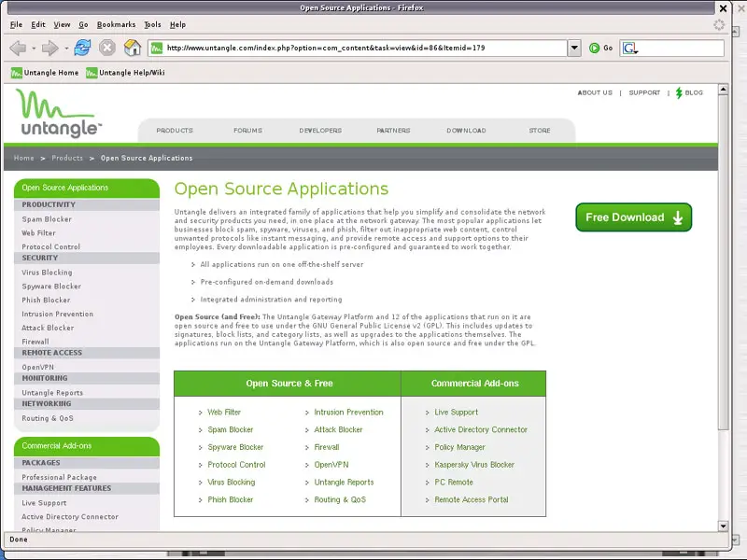Viewport: 747px width, 560px height.
Task: Click the Back arrow in Firefox toolbar
Action: [18, 48]
